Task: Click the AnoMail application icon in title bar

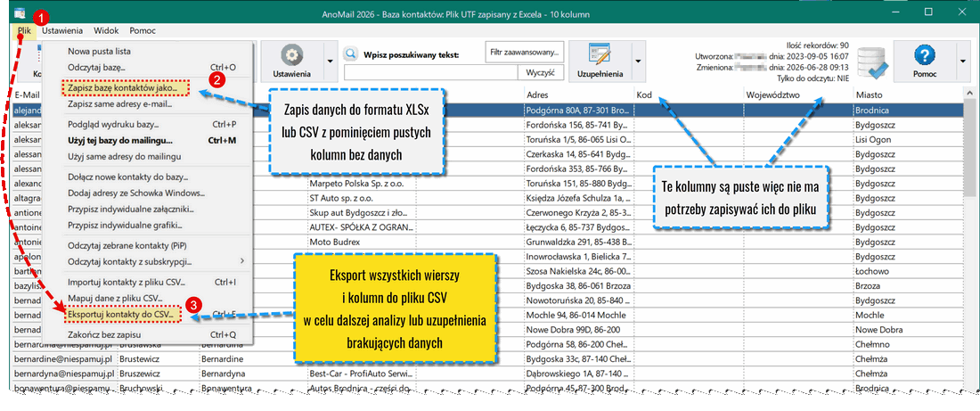Action: coord(20,12)
